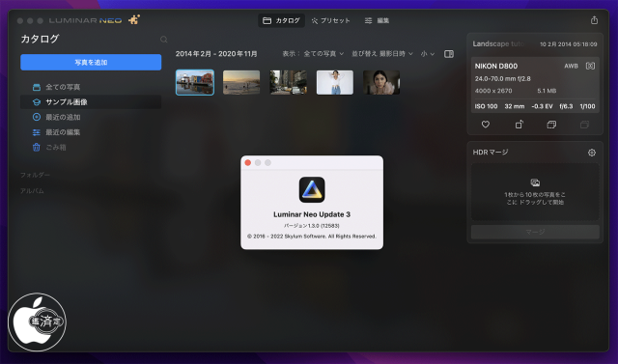The height and width of the screenshot is (364, 618).
Task: Open HDR マージ settings gear
Action: [592, 153]
